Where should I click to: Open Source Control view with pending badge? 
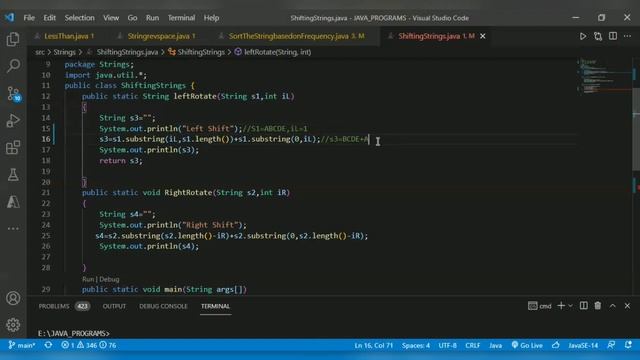tap(13, 94)
